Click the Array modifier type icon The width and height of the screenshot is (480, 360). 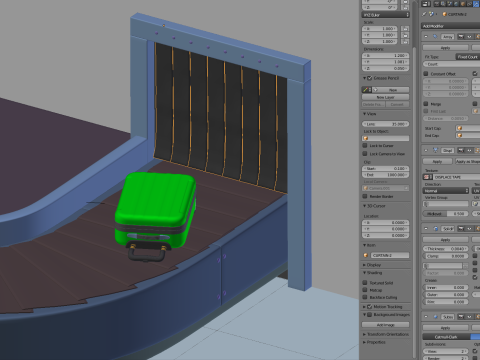click(435, 37)
